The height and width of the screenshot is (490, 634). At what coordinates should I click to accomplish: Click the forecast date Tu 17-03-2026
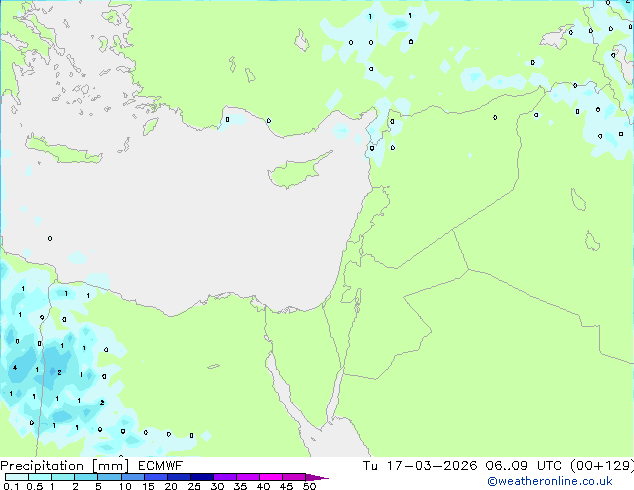click(x=420, y=466)
